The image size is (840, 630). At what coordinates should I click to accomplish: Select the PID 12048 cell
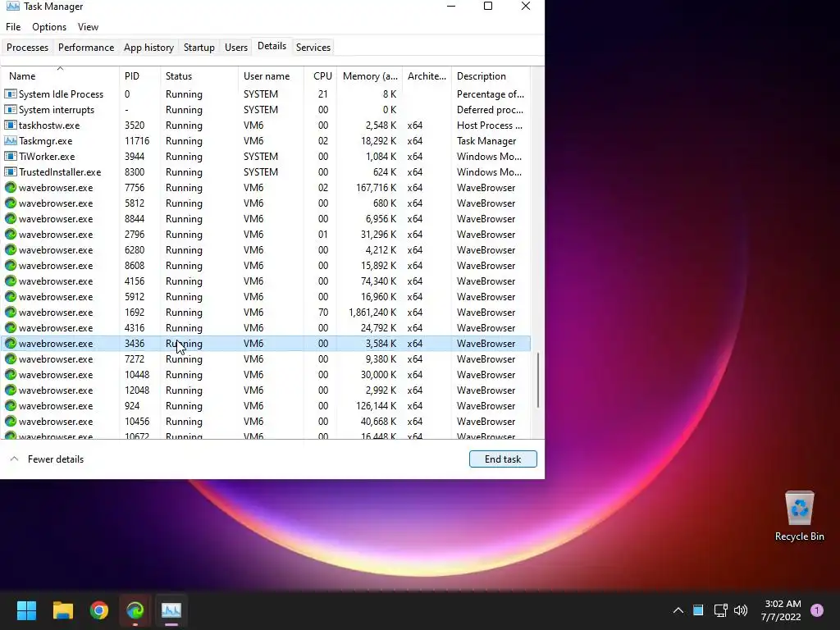[137, 390]
